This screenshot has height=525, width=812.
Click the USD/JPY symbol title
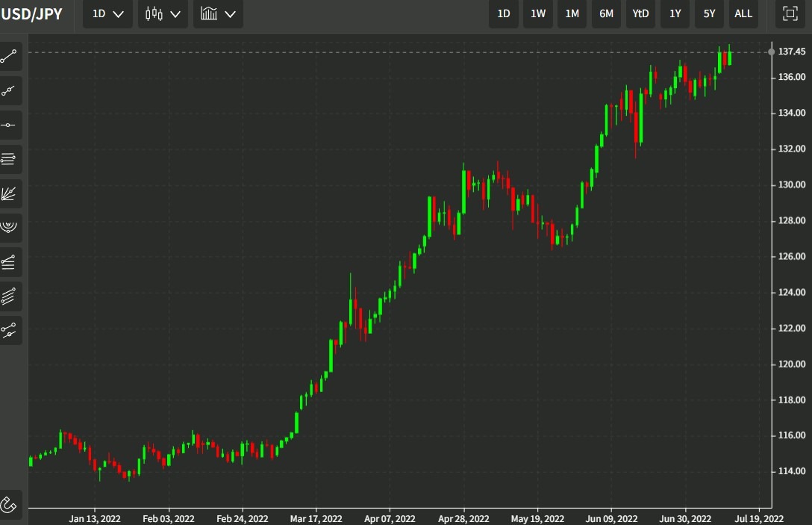pos(31,14)
